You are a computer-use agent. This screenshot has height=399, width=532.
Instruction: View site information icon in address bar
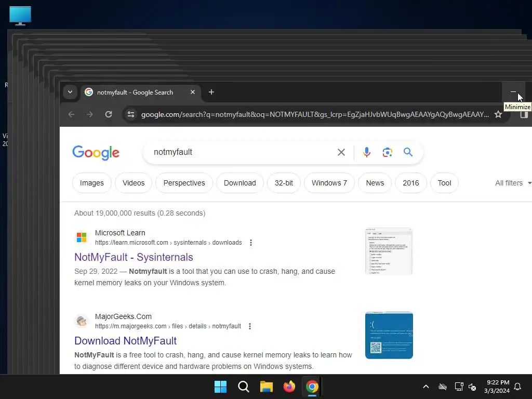click(x=131, y=114)
